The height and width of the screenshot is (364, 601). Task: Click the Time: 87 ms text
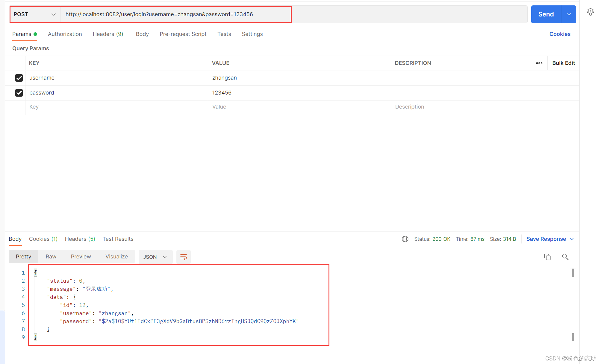tap(470, 239)
